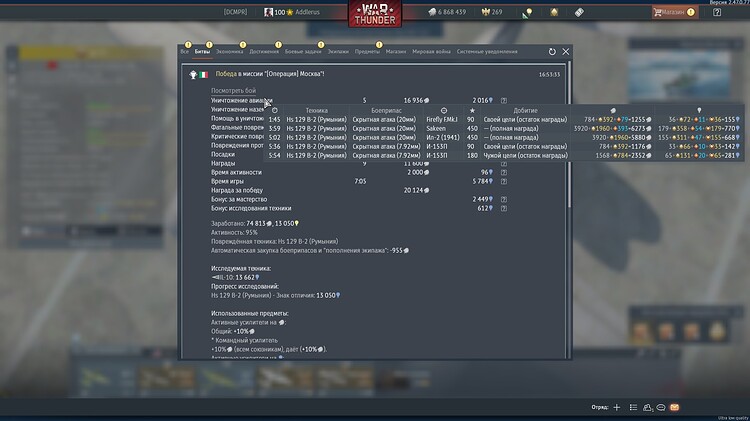Open the contacts list icon in bottom bar
This screenshot has width=750, height=421.
(x=633, y=408)
